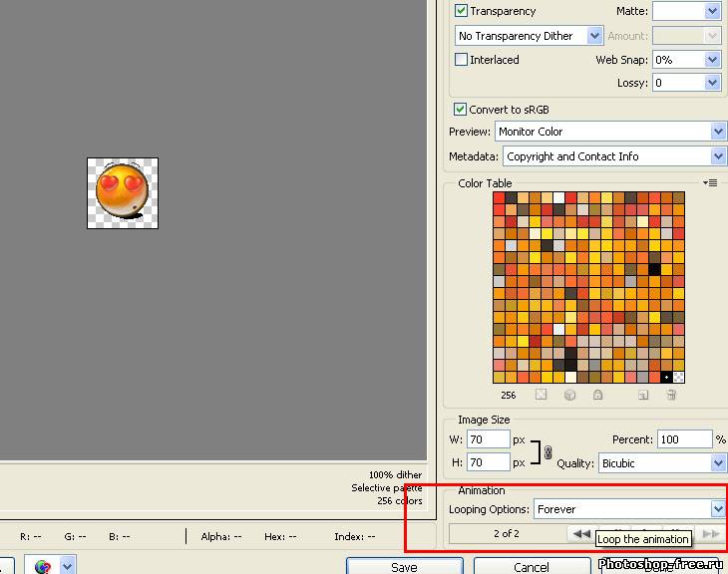Open the No Transparency Dither dropdown
This screenshot has height=574, width=728.
pyautogui.click(x=594, y=36)
